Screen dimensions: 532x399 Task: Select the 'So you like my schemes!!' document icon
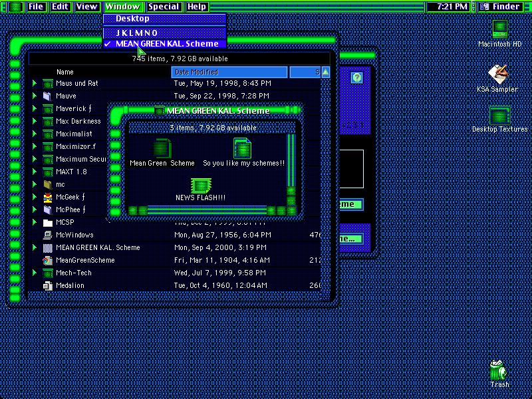click(242, 148)
